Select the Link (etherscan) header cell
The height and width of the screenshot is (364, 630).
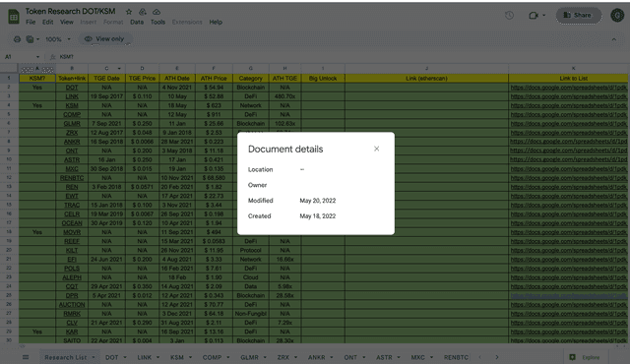click(426, 79)
